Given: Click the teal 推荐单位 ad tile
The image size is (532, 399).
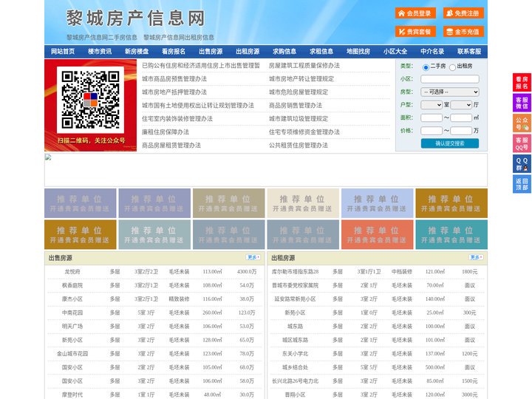Looking at the screenshot, I should click(451, 235).
